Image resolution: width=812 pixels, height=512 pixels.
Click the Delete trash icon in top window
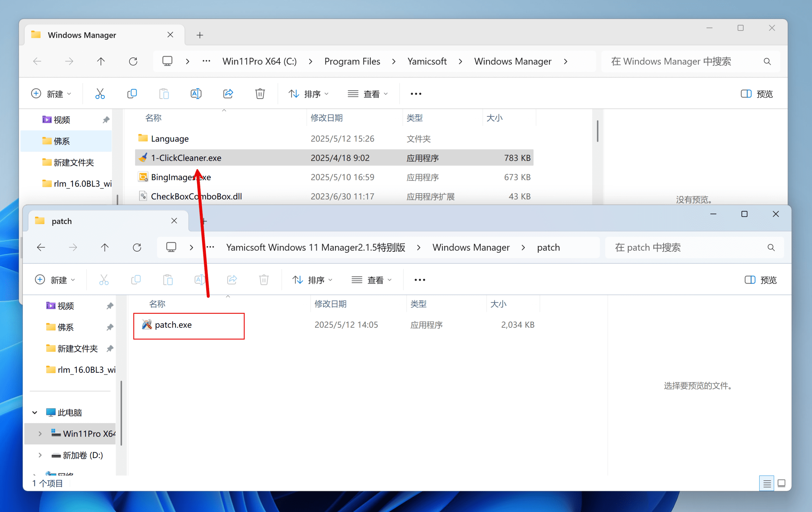tap(260, 94)
